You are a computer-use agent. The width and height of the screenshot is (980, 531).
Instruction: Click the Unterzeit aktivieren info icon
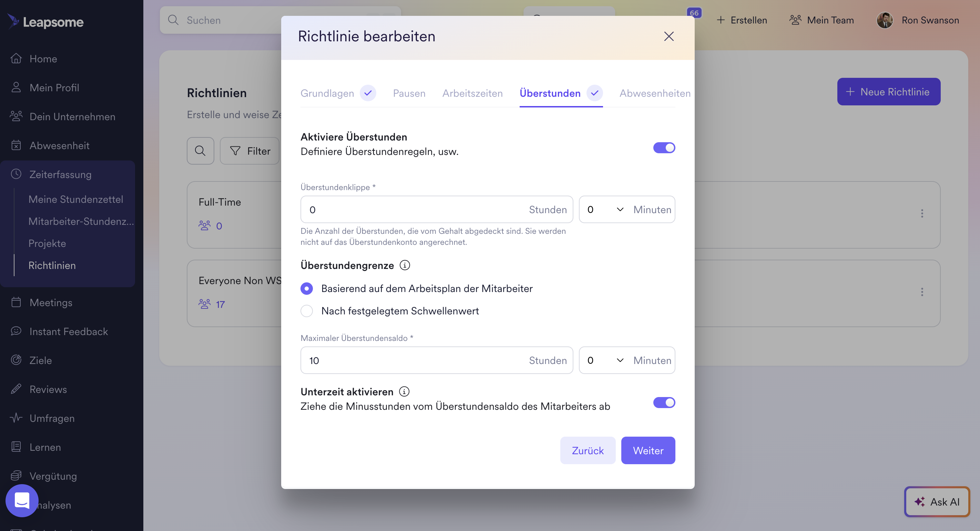pos(404,392)
